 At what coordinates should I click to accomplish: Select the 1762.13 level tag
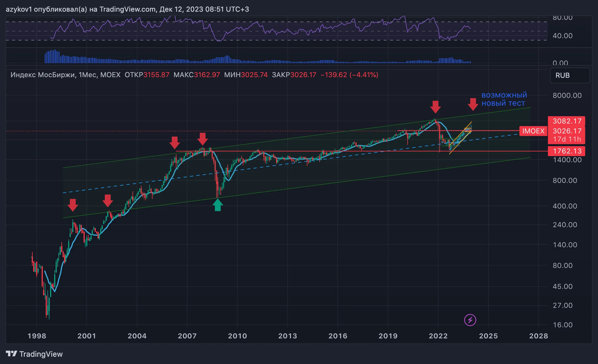tap(567, 151)
